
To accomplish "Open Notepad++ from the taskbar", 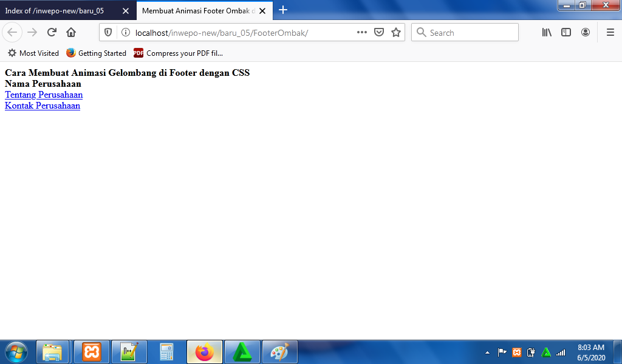I will [129, 352].
